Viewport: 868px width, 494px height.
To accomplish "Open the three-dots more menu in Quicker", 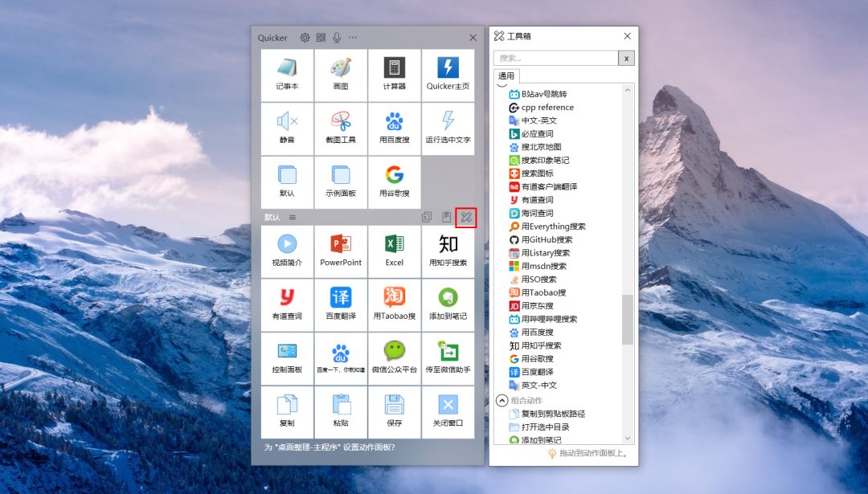I will (353, 38).
